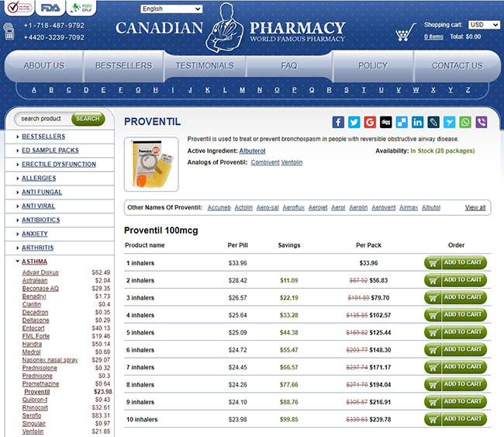Open the TESTIMONIALS nav tab
The width and height of the screenshot is (504, 437).
point(205,66)
